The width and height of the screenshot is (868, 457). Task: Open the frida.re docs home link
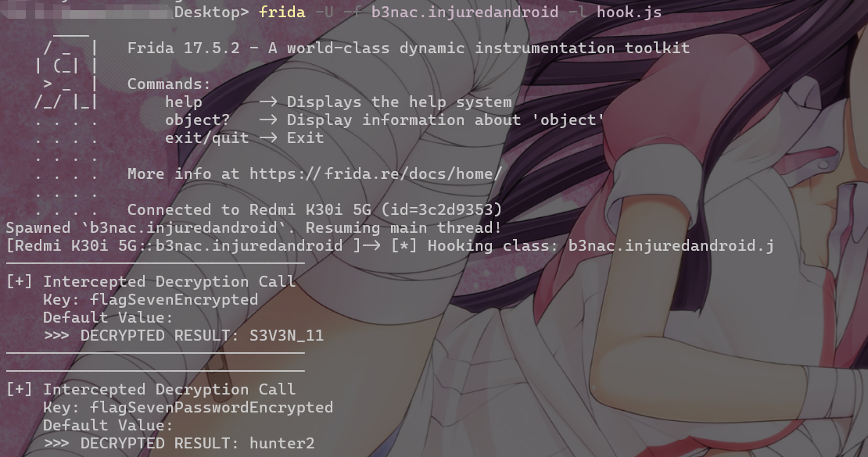point(375,173)
